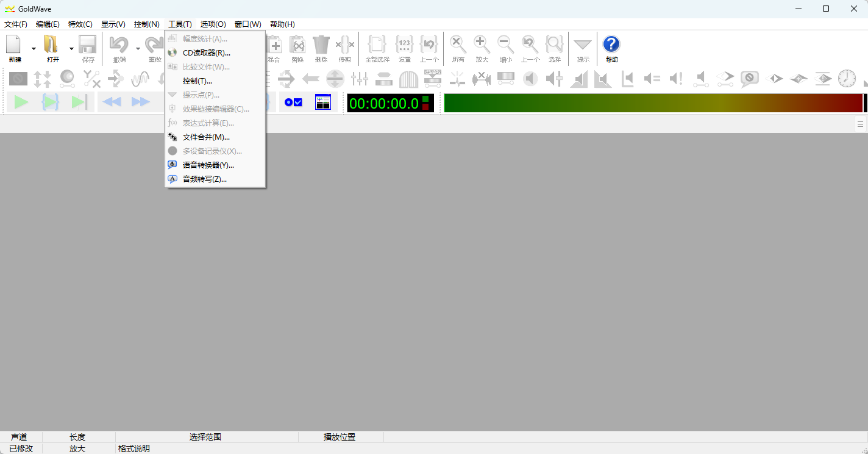
Task: Open the 编辑(E) menu
Action: (48, 24)
